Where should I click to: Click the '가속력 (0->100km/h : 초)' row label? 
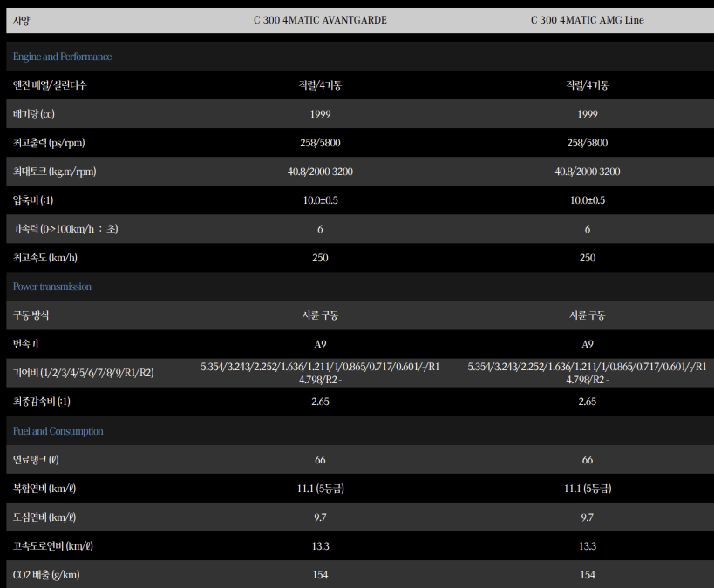click(x=65, y=229)
